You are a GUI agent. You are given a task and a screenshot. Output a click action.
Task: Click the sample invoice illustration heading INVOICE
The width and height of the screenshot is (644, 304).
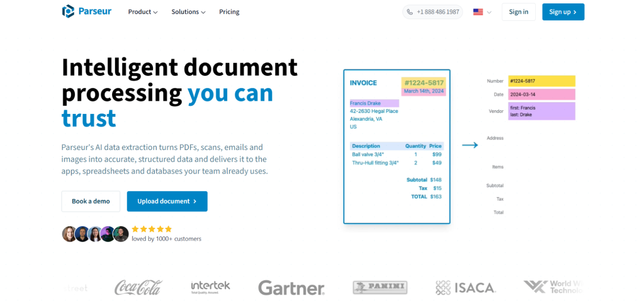363,83
